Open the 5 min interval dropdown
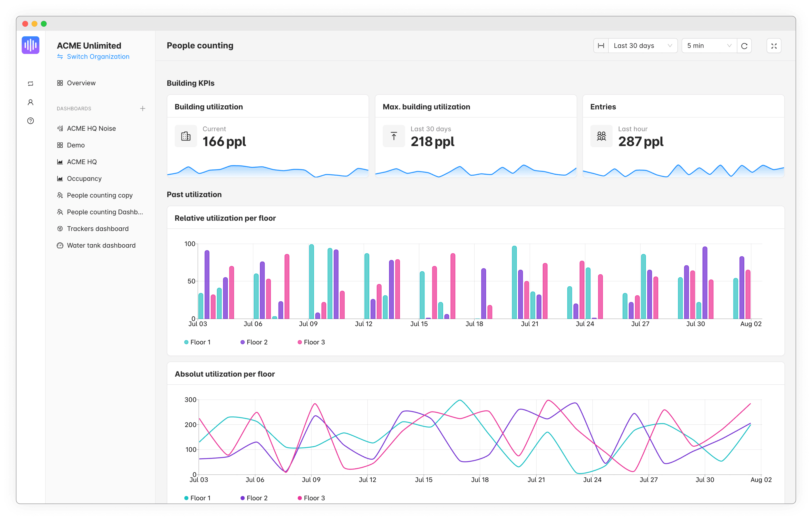 709,46
